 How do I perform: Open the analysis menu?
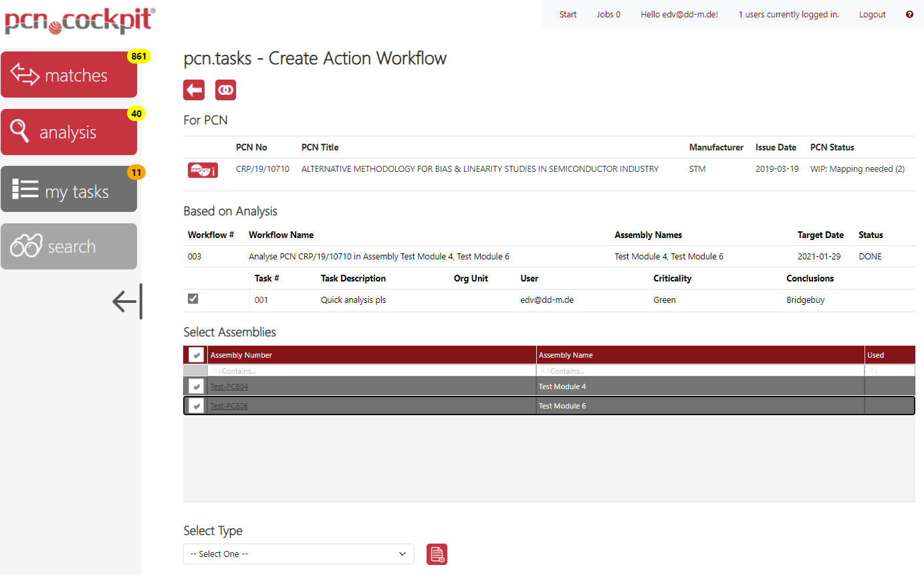point(69,132)
